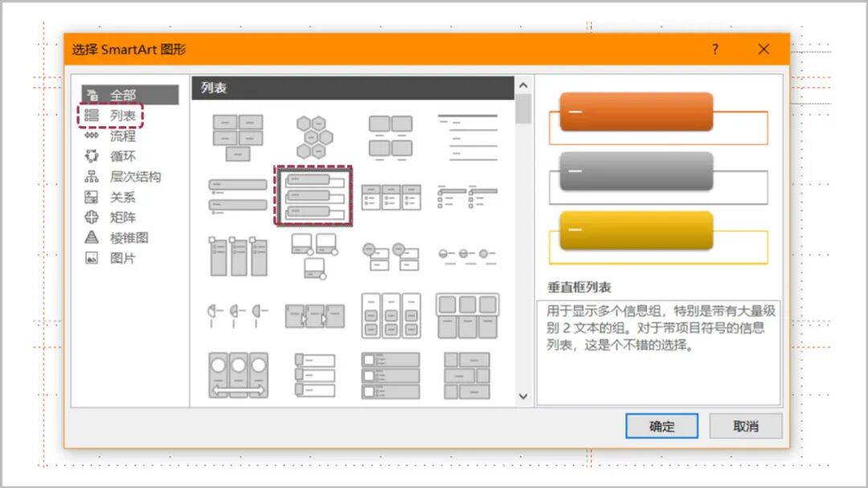This screenshot has height=488, width=868.
Task: Click the layout gallery scroll-down arrow
Action: click(x=523, y=396)
